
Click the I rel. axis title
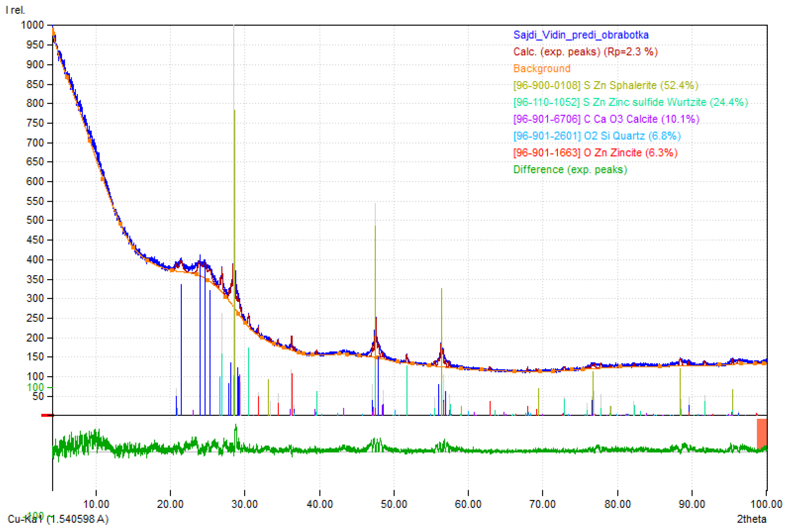pos(14,10)
